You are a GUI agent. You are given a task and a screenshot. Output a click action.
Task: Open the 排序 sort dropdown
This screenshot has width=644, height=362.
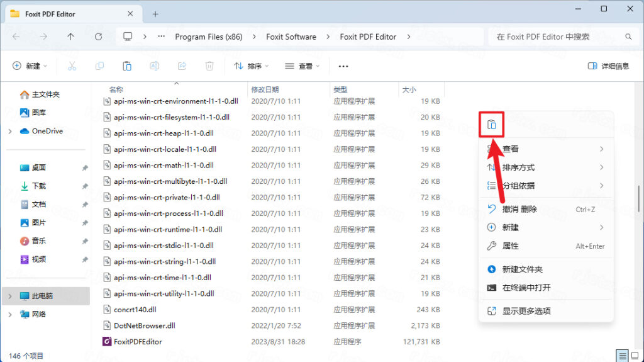tap(251, 66)
